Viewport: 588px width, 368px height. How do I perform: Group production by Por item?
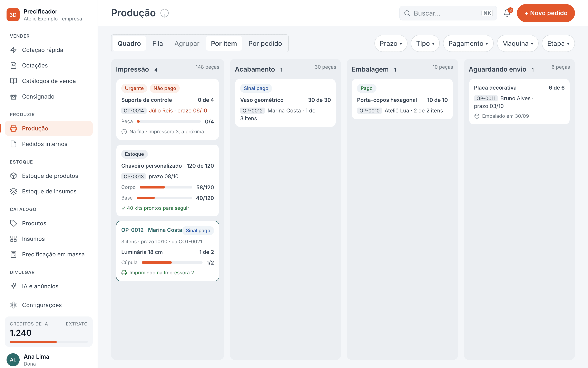pyautogui.click(x=224, y=44)
